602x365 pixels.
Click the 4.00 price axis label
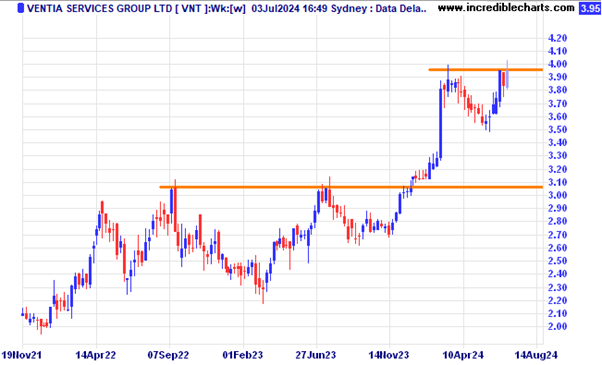[x=557, y=64]
